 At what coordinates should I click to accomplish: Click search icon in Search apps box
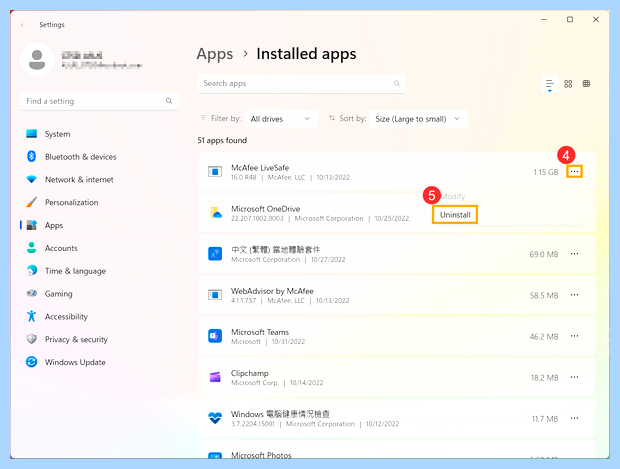397,83
